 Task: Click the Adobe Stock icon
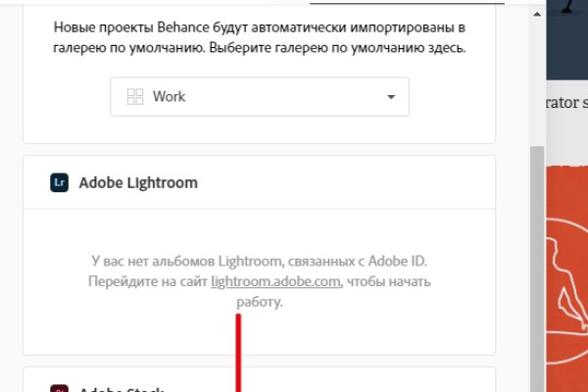[x=59, y=389]
